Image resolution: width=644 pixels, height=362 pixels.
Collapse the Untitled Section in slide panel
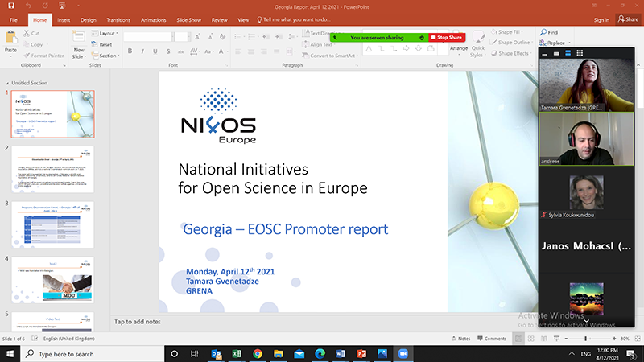(7, 83)
